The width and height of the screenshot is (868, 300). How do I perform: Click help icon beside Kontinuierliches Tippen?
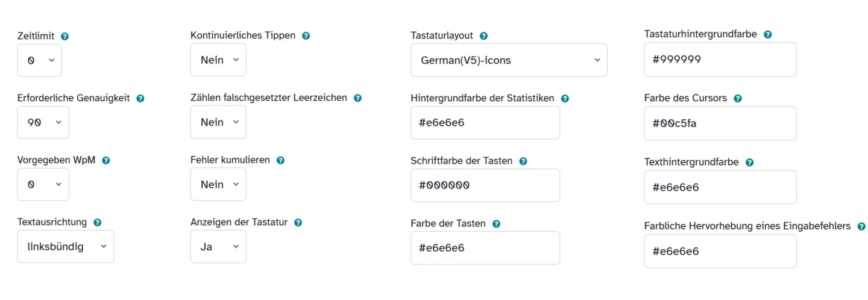click(306, 36)
